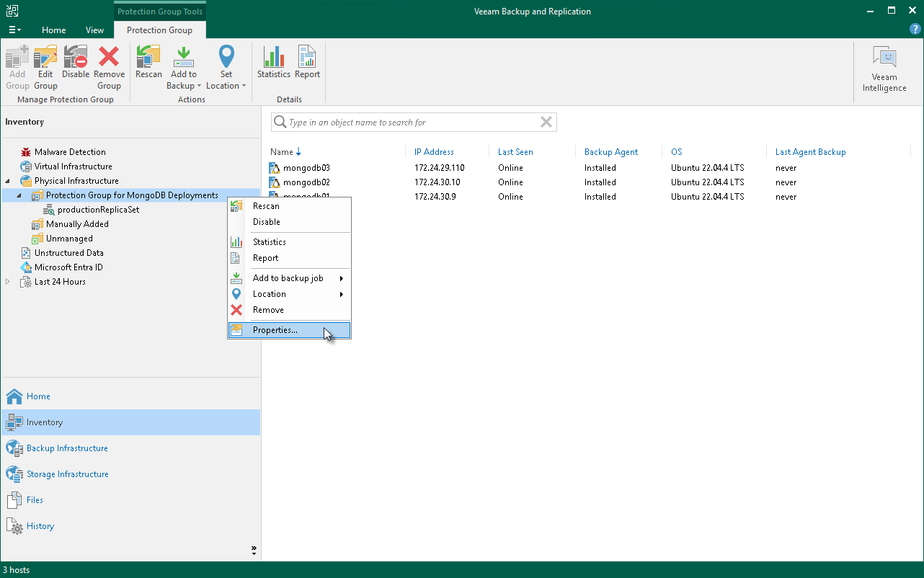Switch to the Home ribbon tab
Screen dimensions: 924x578
pyautogui.click(x=54, y=30)
